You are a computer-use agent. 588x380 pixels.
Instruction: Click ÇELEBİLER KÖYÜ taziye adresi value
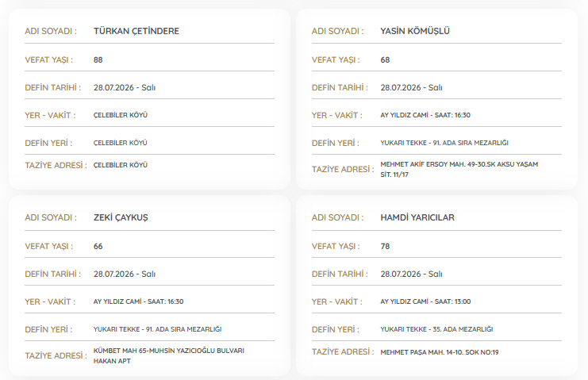(x=121, y=165)
